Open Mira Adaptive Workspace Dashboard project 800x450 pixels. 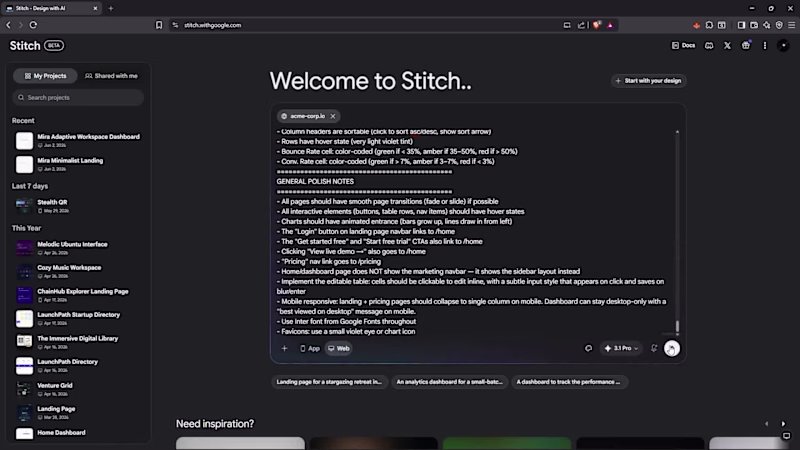coord(78,140)
